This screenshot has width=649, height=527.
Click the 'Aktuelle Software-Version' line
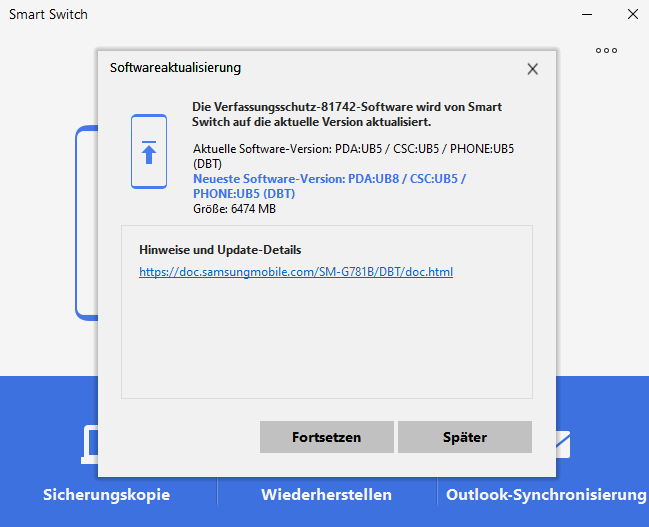point(353,156)
